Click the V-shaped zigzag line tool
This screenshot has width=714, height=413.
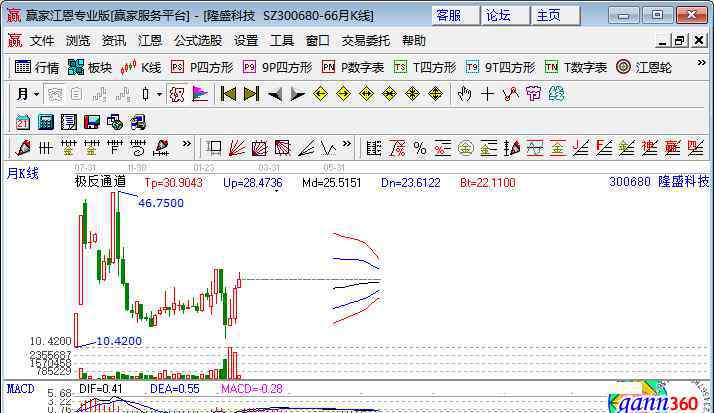click(328, 148)
